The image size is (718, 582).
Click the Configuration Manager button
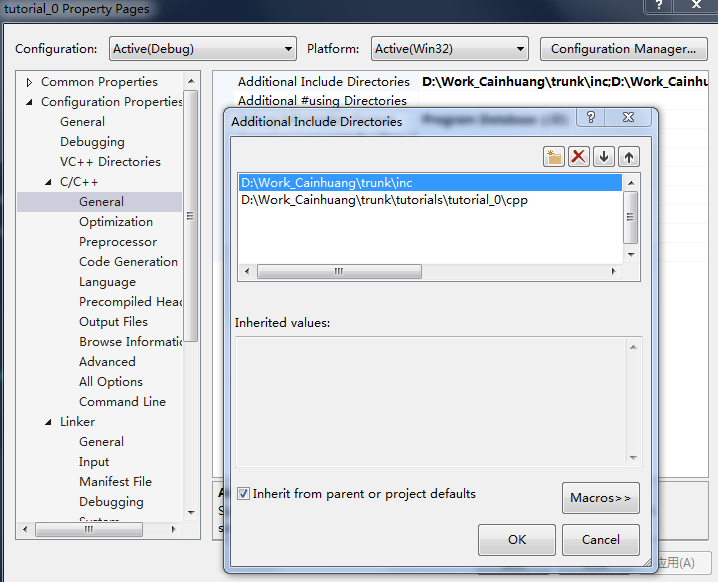pos(624,49)
